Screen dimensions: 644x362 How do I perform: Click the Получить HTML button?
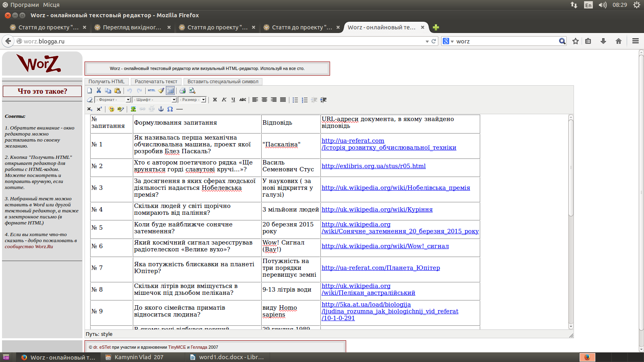(x=107, y=82)
